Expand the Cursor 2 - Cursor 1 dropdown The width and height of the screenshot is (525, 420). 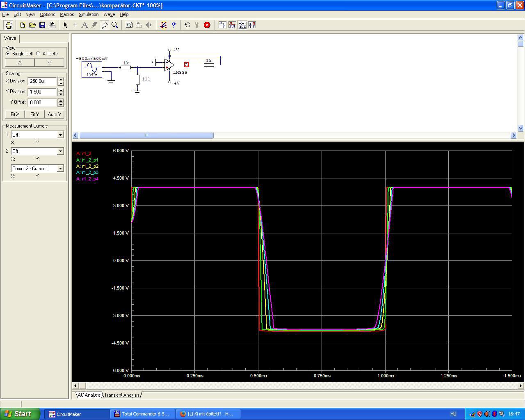60,169
